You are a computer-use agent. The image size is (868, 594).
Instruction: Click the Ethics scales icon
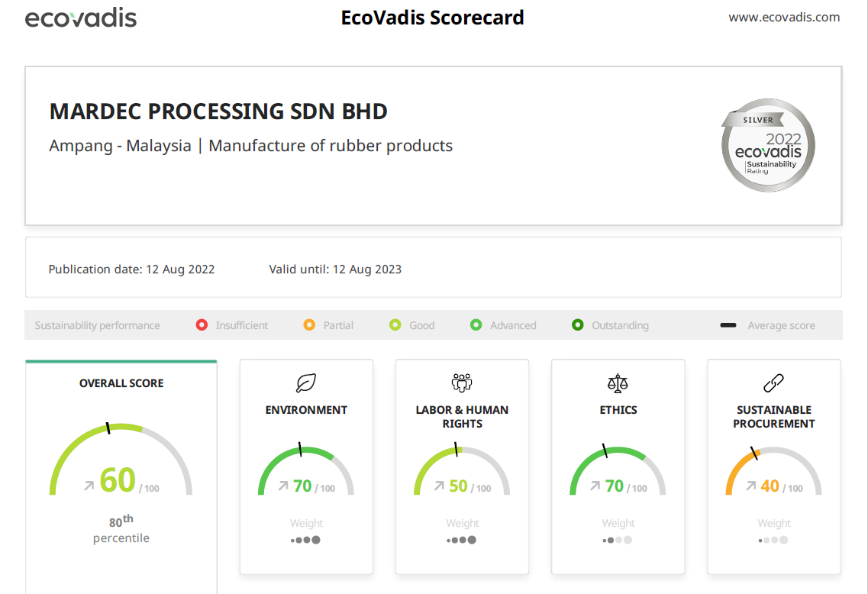click(618, 383)
